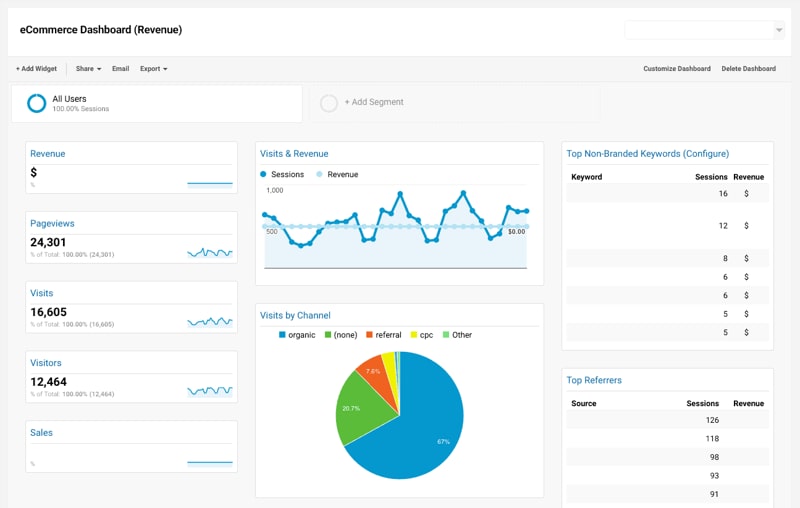Viewport: 800px width, 508px height.
Task: Select the keyword row with 16 sessions
Action: pyautogui.click(x=667, y=193)
